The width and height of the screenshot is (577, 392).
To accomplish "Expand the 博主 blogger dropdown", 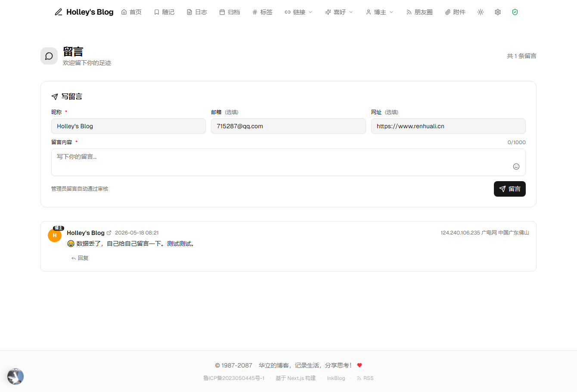I will [x=379, y=12].
